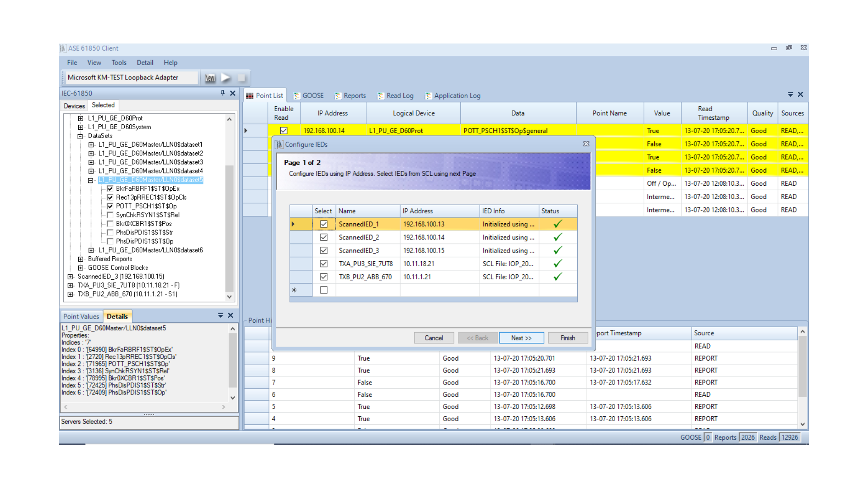Close the Details panel

click(231, 315)
